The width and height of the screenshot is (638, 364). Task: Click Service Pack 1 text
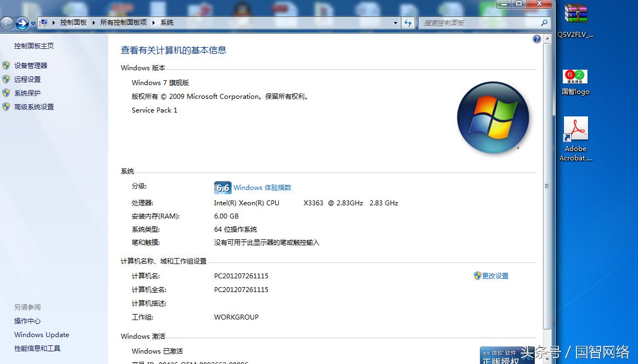(154, 110)
